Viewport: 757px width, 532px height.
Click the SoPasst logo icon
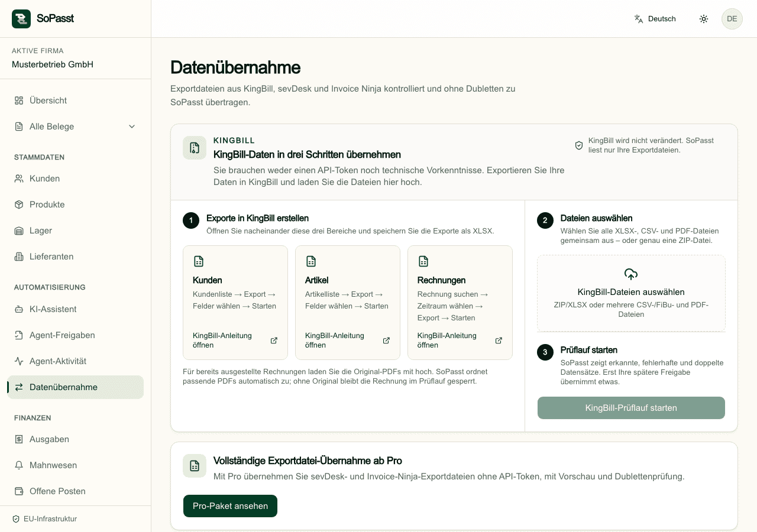pyautogui.click(x=21, y=19)
